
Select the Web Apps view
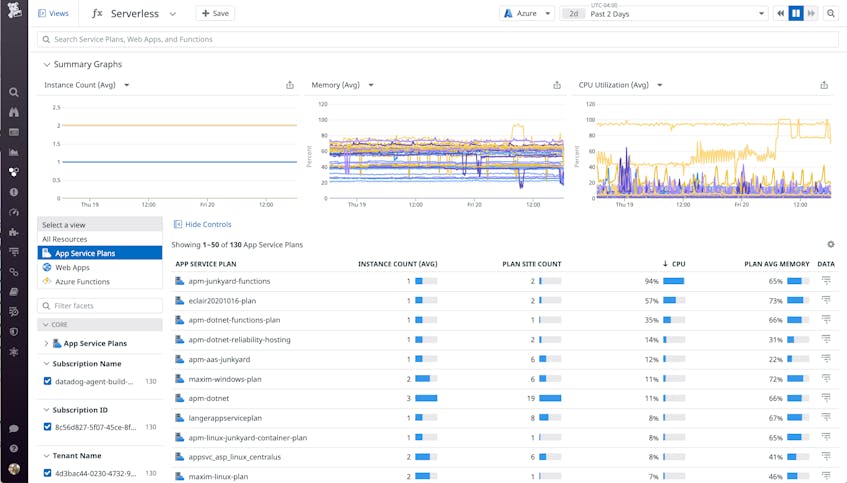(x=99, y=267)
